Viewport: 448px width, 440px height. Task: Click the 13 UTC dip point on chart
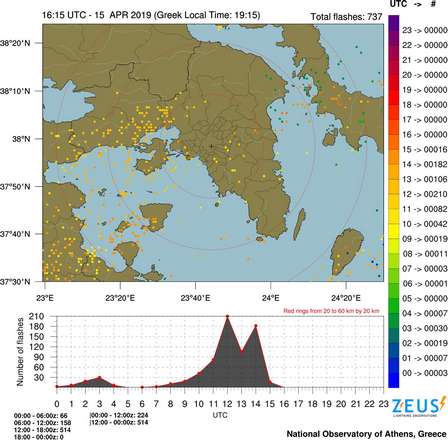click(242, 351)
